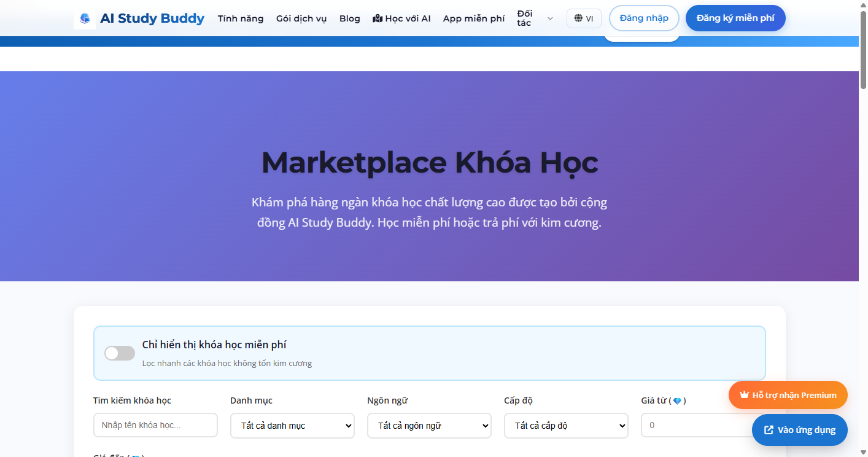Click the diamond icon next to Giá từ

pos(677,401)
